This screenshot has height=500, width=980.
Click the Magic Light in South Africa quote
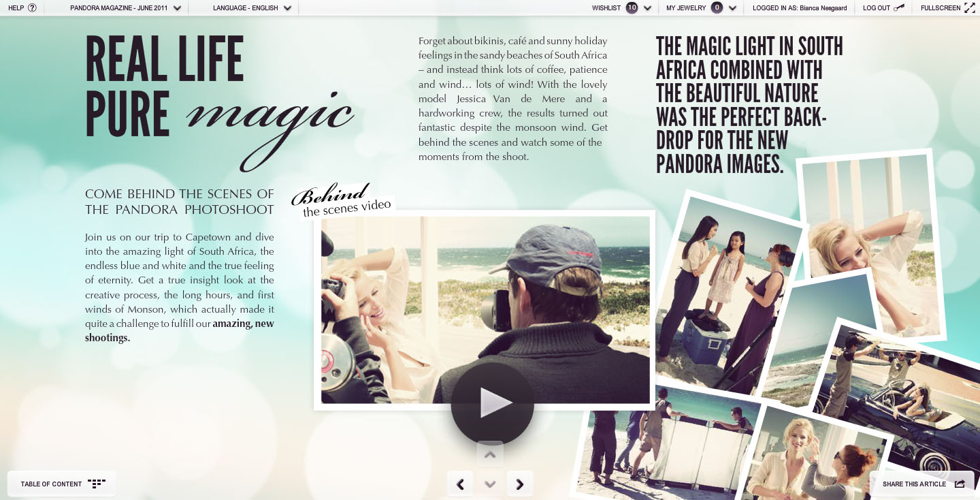point(749,105)
